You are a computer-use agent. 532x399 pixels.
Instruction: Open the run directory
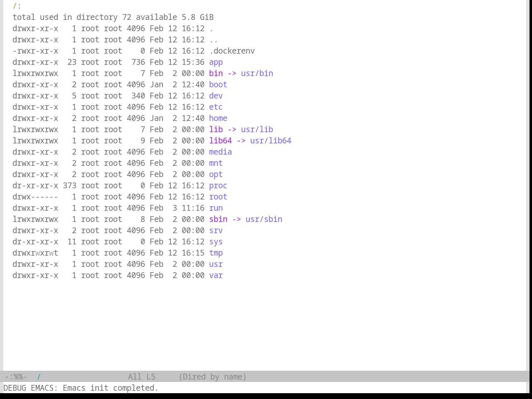tap(216, 208)
